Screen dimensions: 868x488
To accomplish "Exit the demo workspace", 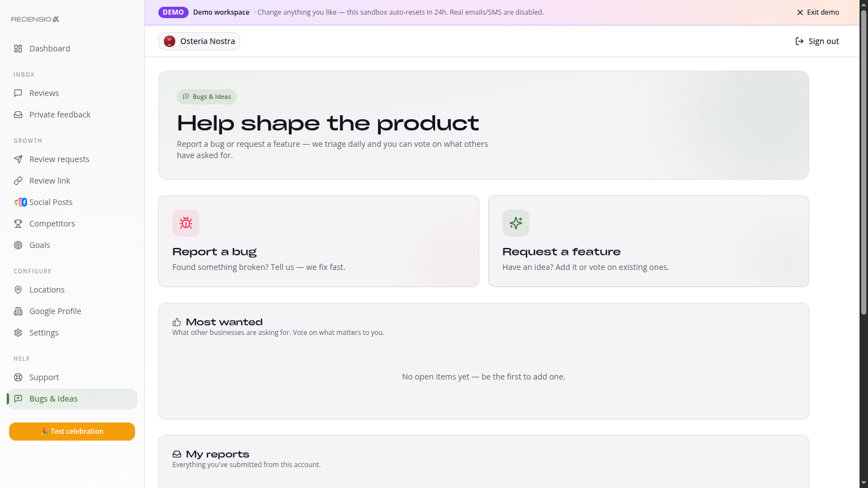I will (x=818, y=12).
